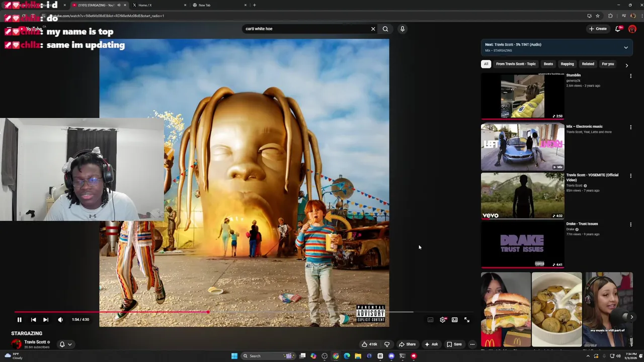Select the 'Related' filter chip
644x362 pixels.
coord(588,64)
